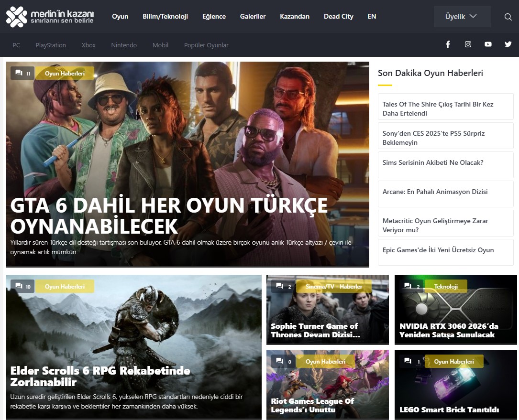Open the Oyun menu
Viewport: 519px width, 420px height.
pyautogui.click(x=120, y=17)
